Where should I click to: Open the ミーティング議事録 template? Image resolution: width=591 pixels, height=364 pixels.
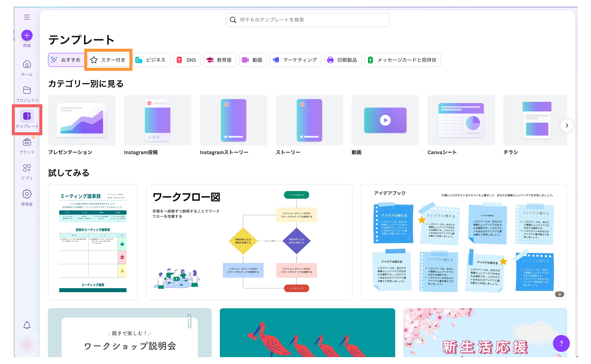coord(93,242)
